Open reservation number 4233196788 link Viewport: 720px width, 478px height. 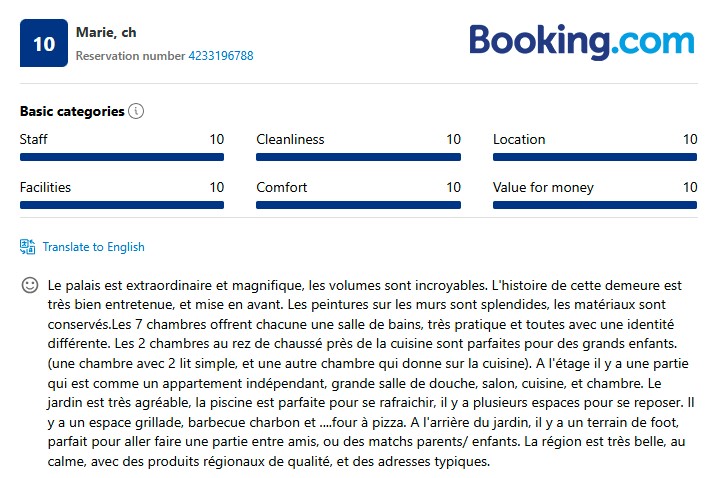click(220, 56)
